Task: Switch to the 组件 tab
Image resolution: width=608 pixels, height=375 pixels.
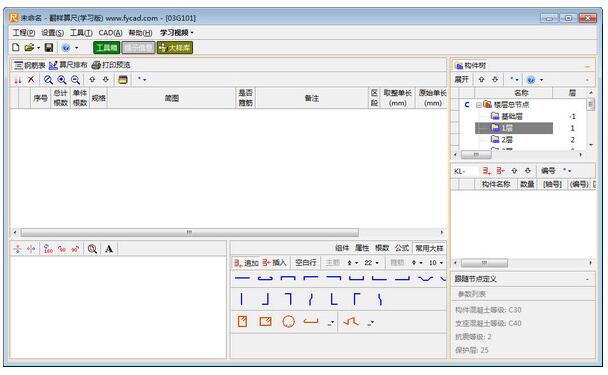Action: [x=342, y=248]
